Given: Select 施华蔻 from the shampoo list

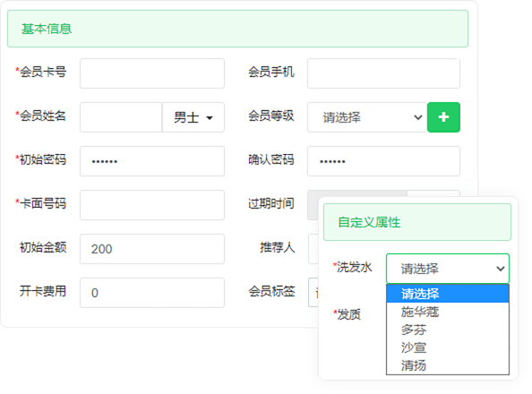Looking at the screenshot, I should coord(448,312).
